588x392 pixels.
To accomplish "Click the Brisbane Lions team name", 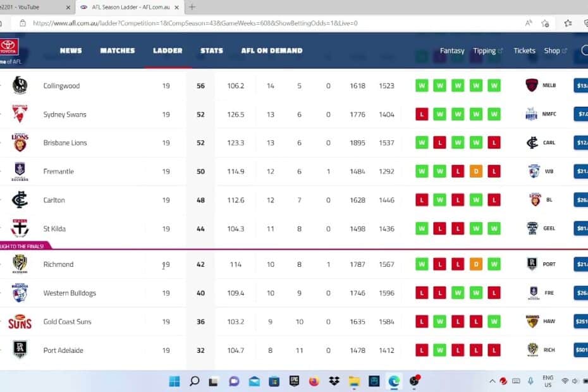I will pos(65,142).
